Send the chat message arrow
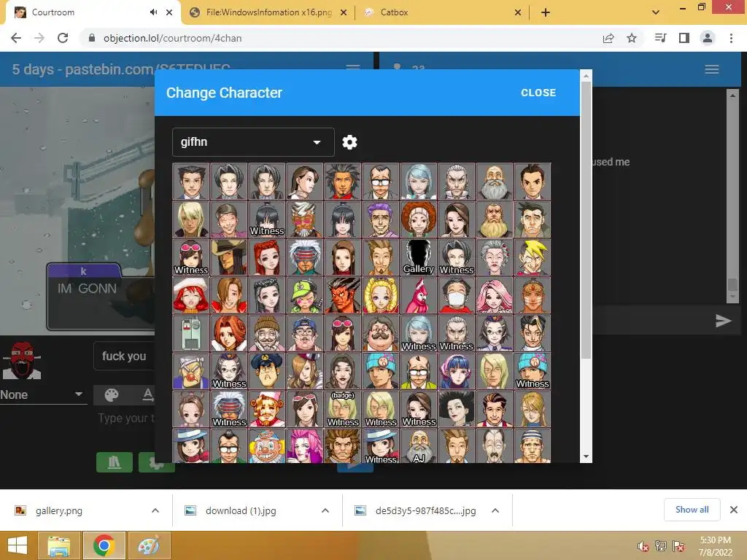 tap(723, 321)
